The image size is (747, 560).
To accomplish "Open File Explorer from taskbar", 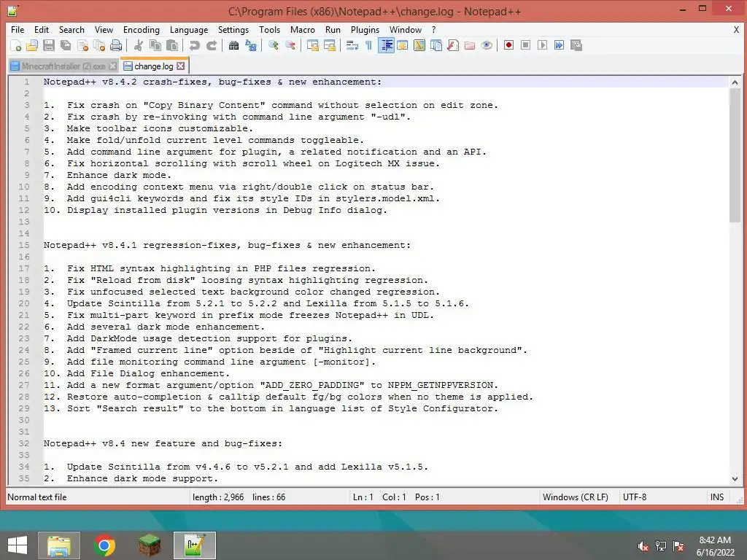I will coord(59,545).
